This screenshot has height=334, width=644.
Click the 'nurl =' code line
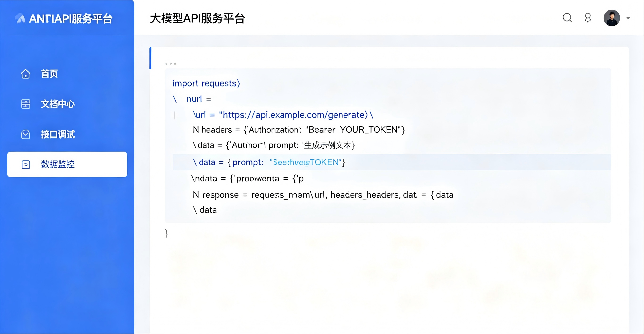click(192, 99)
